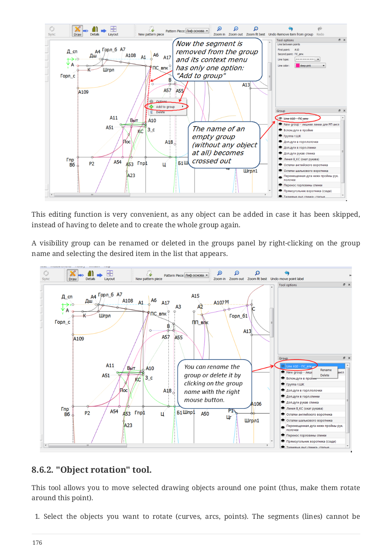Click Zoom fit best in the upper screenshot
The height and width of the screenshot is (554, 392).
pos(256,31)
